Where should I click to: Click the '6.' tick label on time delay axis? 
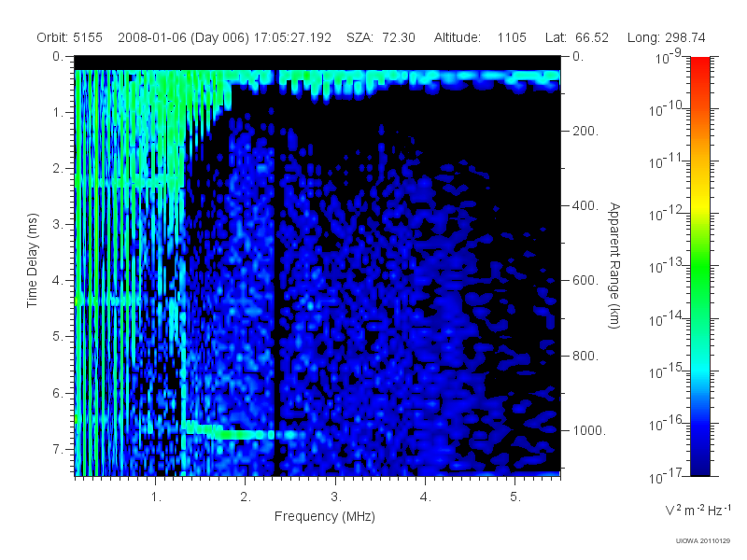pyautogui.click(x=57, y=393)
